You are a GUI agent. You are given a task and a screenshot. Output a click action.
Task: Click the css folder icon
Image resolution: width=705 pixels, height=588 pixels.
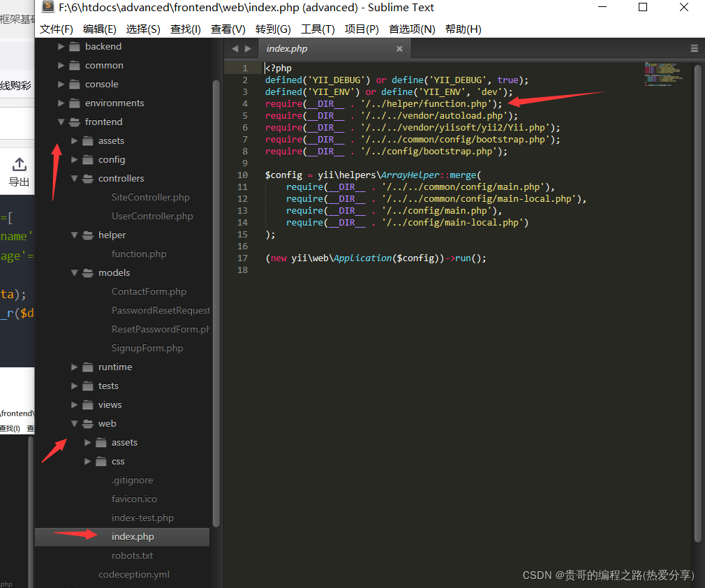point(101,461)
